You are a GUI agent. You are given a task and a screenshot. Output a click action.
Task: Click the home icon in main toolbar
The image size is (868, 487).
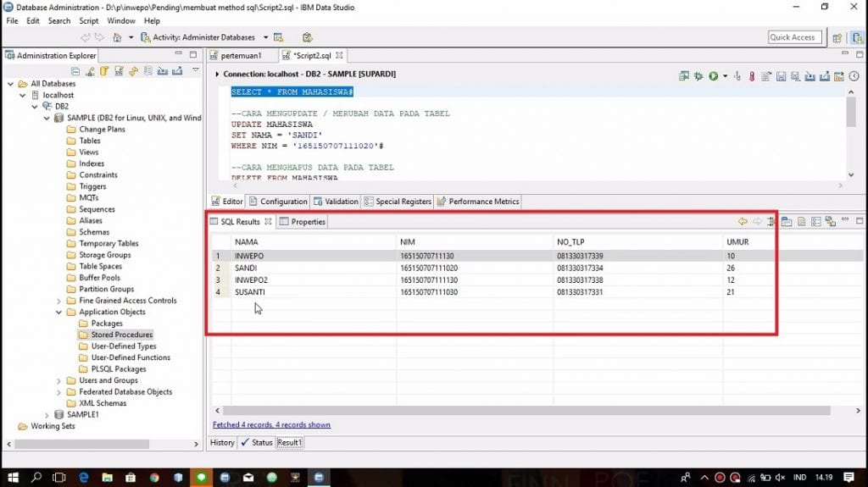point(117,37)
